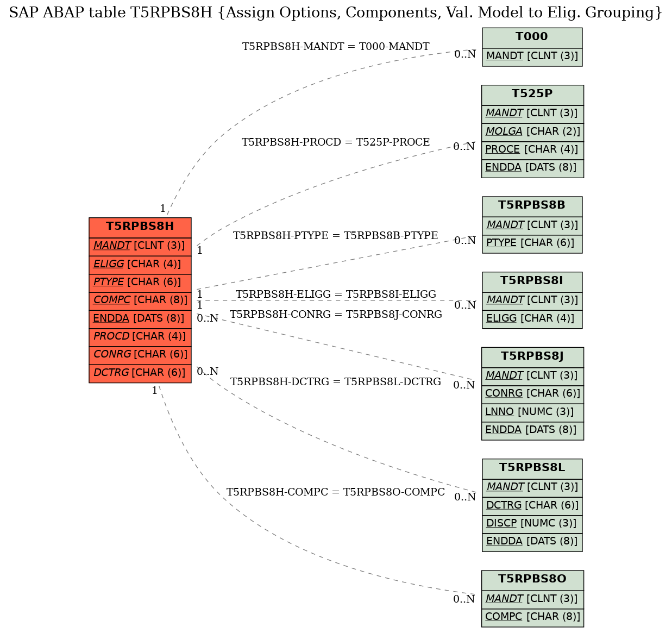Open the T525P table header
672x633 pixels.
tap(532, 94)
